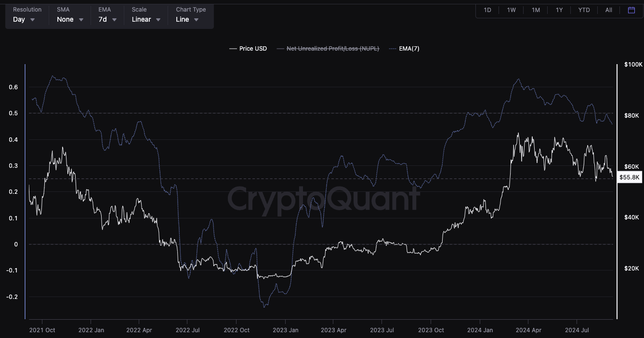This screenshot has height=338, width=644.
Task: Select the YTD range button
Action: point(584,10)
